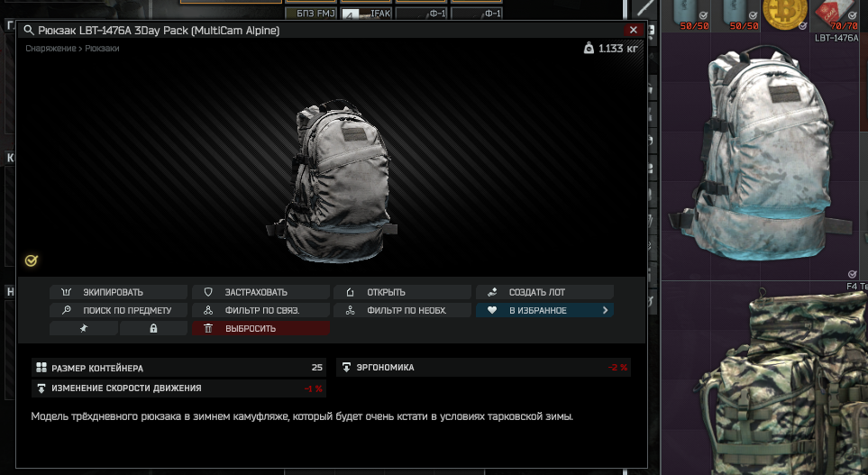The height and width of the screenshot is (475, 868).
Task: Select the IFAK medkit in stash
Action: [367, 14]
